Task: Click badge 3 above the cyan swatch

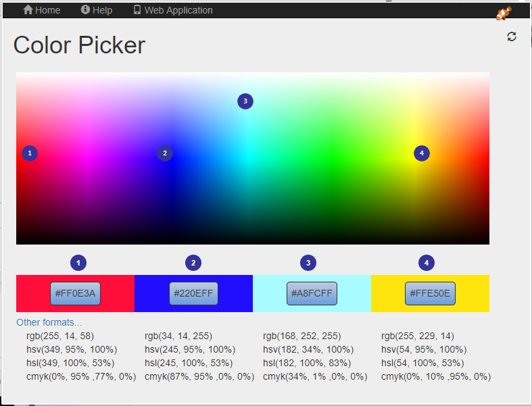Action: point(308,263)
